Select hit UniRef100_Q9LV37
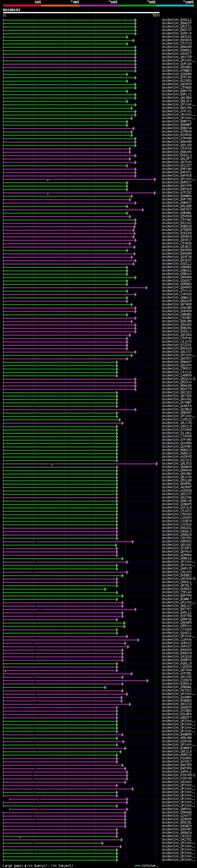 [x=177, y=352]
